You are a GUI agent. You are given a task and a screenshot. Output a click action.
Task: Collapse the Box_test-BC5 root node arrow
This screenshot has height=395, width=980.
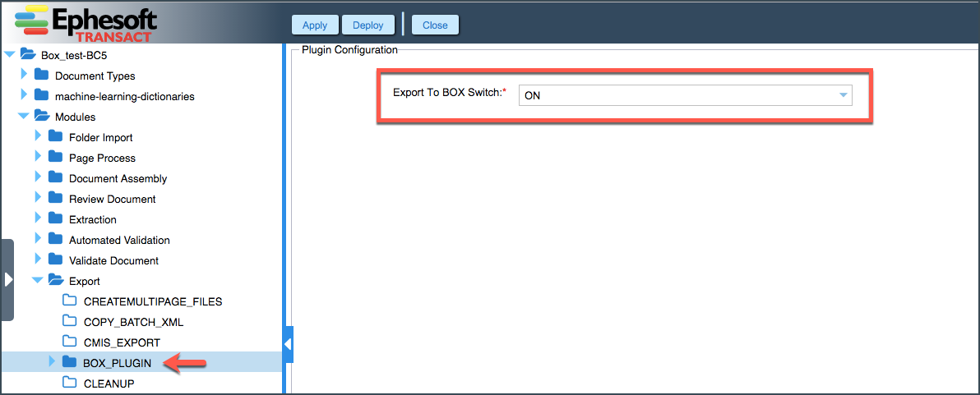point(9,55)
